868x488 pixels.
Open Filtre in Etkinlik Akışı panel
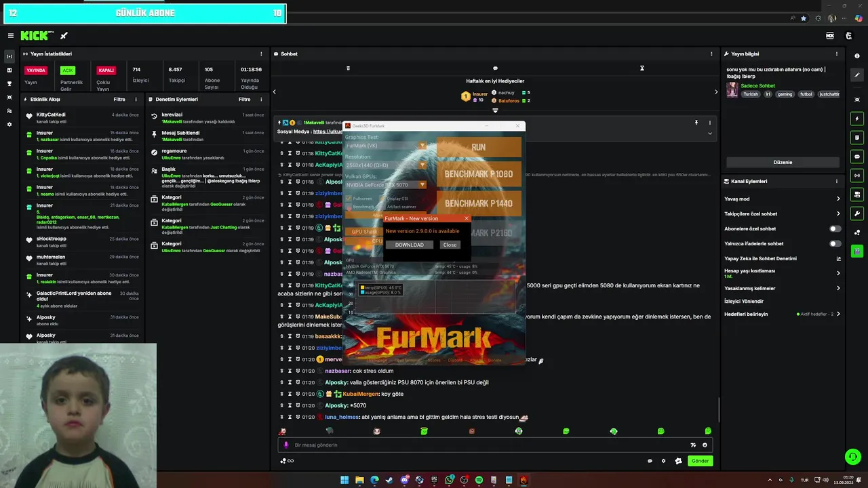pyautogui.click(x=119, y=99)
